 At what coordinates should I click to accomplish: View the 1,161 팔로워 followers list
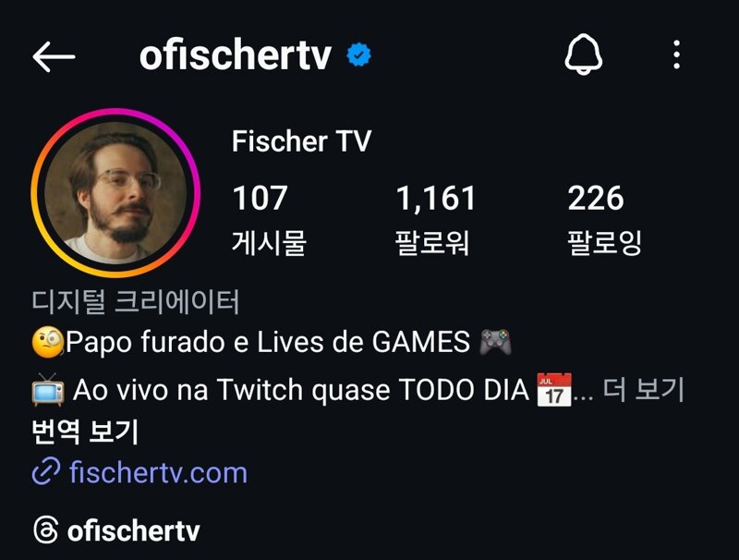434,220
